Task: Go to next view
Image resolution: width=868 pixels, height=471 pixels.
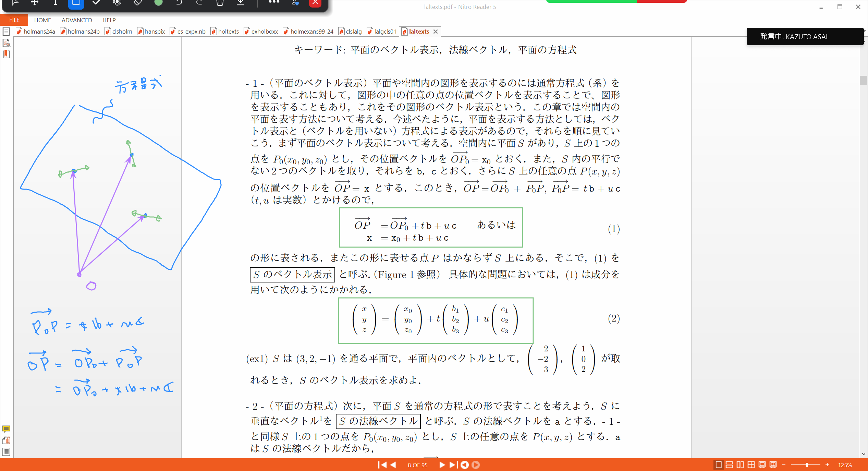Action: pos(476,465)
